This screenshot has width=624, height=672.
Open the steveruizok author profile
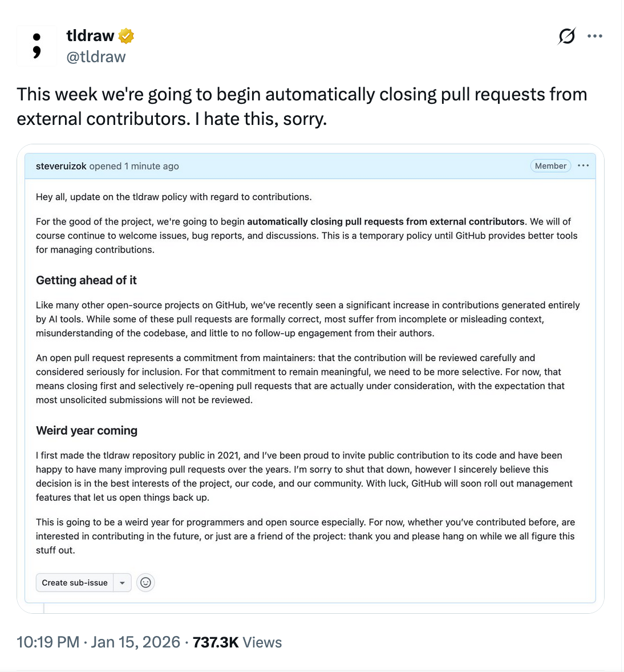[x=61, y=166]
